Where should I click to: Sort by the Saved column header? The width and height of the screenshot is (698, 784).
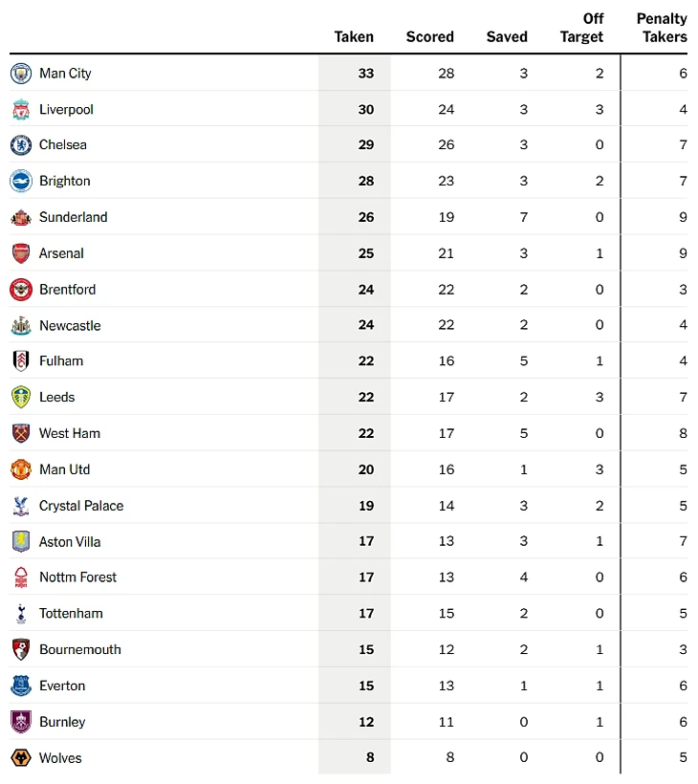pyautogui.click(x=507, y=37)
